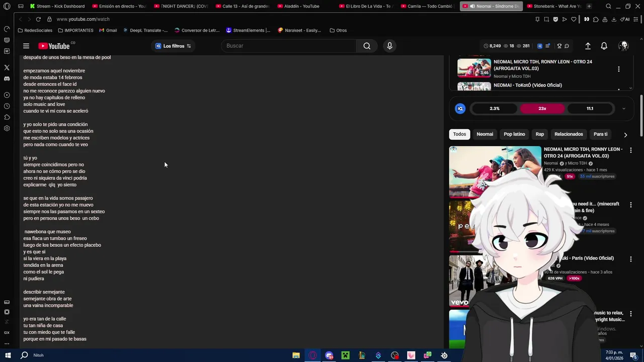Viewport: 644px width, 362px height.
Task: Click the Opera snapshot tool icon
Action: pos(546,19)
